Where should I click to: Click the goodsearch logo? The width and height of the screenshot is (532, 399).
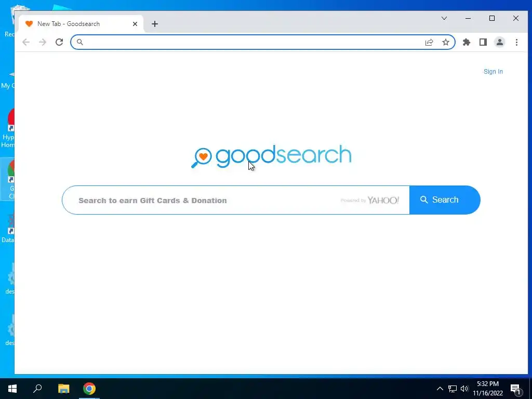click(271, 156)
